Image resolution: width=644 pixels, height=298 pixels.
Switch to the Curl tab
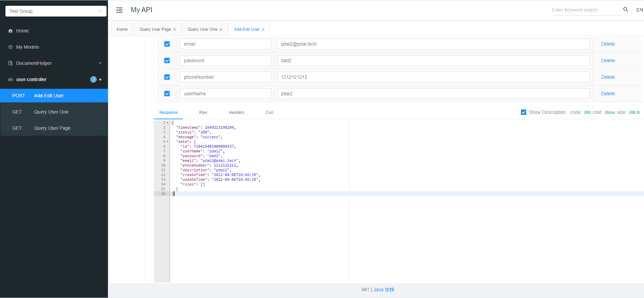pyautogui.click(x=269, y=113)
